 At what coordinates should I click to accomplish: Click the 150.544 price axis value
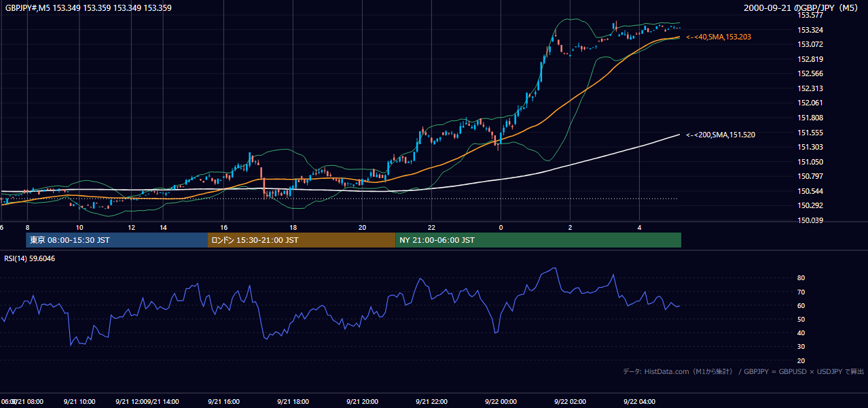(810, 191)
